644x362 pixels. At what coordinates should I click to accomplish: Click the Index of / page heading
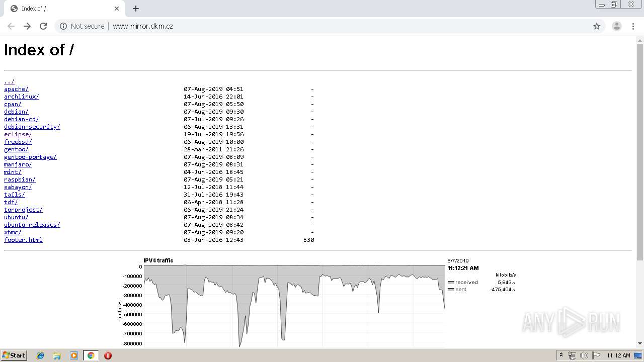(39, 50)
